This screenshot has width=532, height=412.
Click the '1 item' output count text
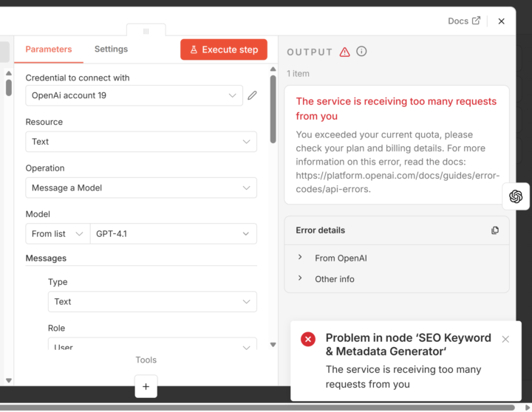tap(298, 74)
